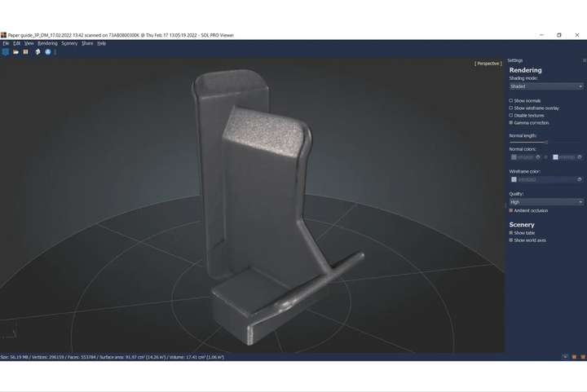Click the gray 3D model toolbar icon

38,52
